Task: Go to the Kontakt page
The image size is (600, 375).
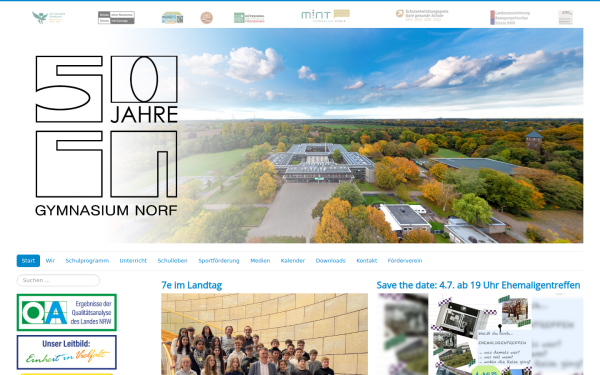Action: click(367, 261)
